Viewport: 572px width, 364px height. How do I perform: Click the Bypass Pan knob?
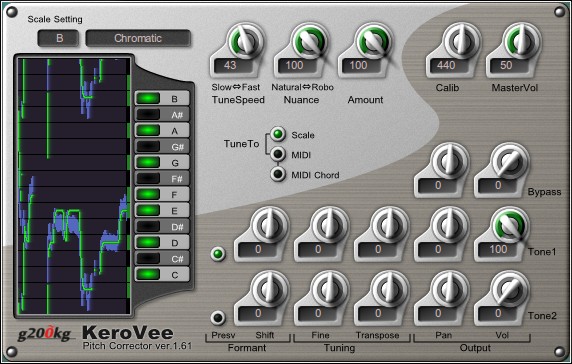tap(449, 161)
